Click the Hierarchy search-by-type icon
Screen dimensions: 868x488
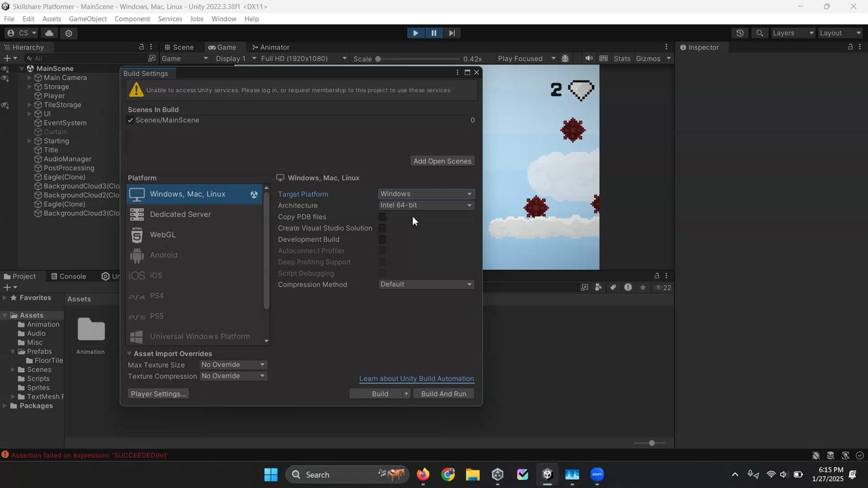point(152,58)
